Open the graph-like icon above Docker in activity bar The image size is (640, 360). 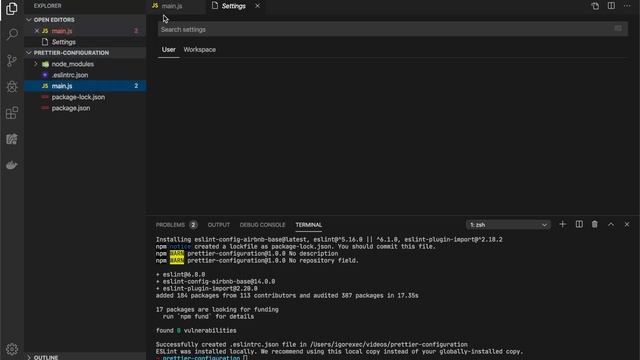pyautogui.click(x=12, y=139)
